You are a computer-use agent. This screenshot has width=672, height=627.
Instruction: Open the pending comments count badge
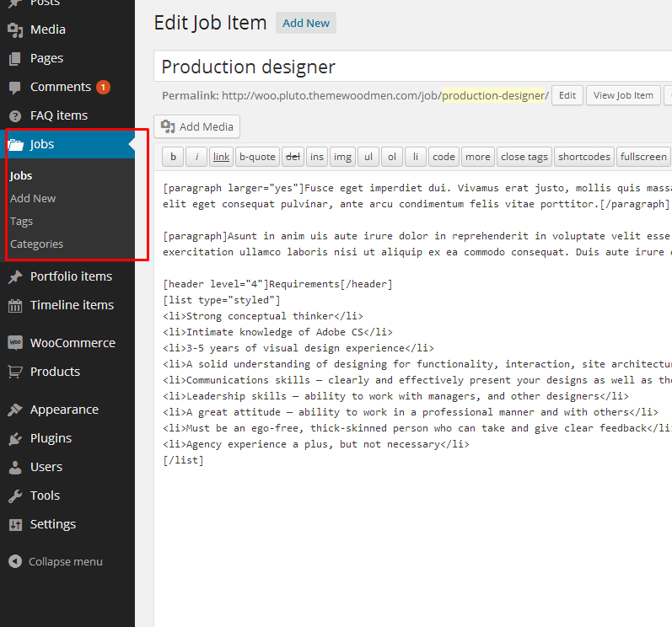[103, 87]
